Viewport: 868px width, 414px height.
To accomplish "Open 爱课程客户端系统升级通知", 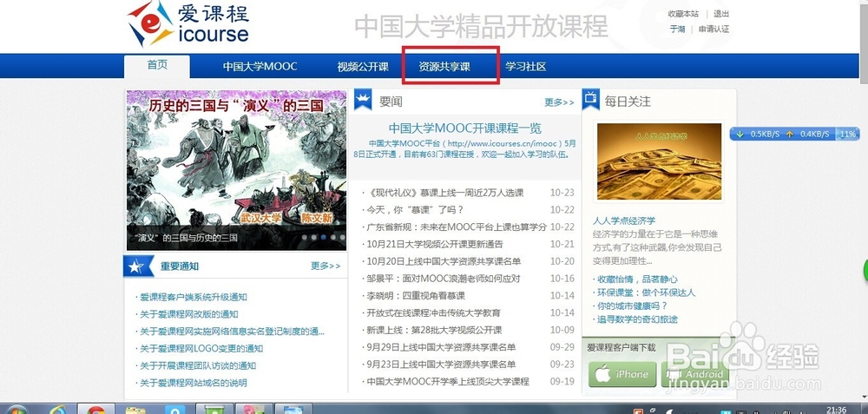I will pos(194,297).
